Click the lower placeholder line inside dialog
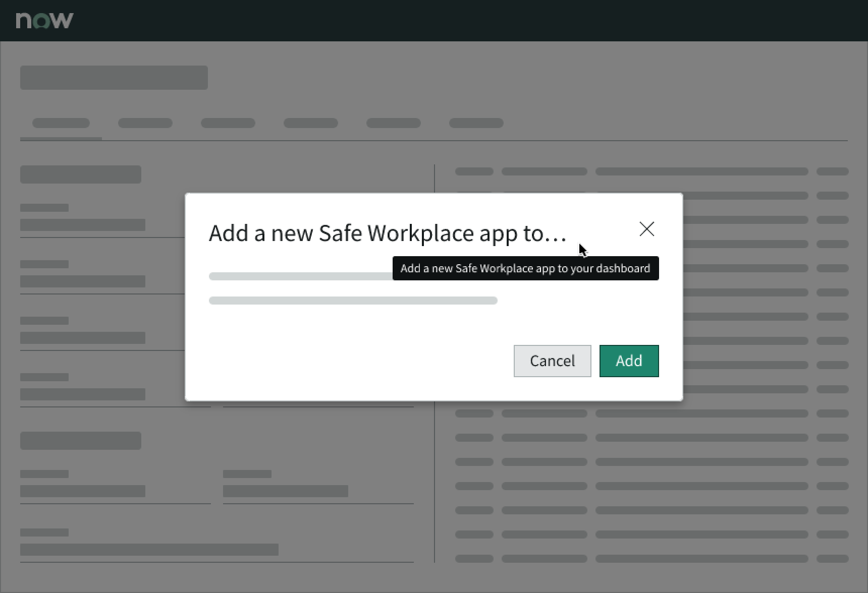This screenshot has width=868, height=593. 353,301
